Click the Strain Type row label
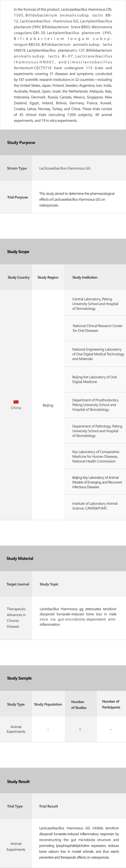 [17, 168]
